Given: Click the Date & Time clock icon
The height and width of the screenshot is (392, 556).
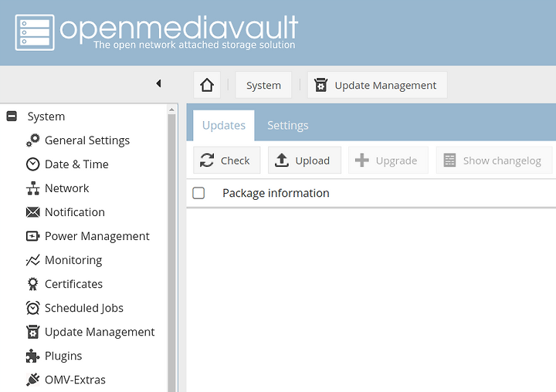Looking at the screenshot, I should (33, 164).
